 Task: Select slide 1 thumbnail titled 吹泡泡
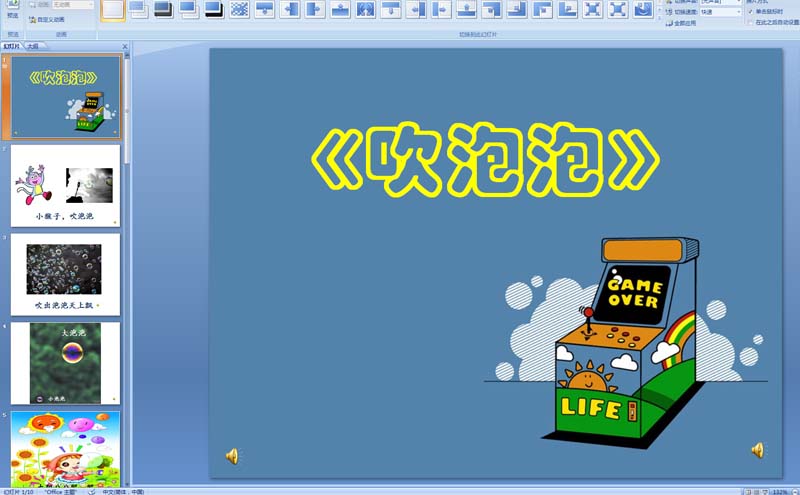pos(66,97)
